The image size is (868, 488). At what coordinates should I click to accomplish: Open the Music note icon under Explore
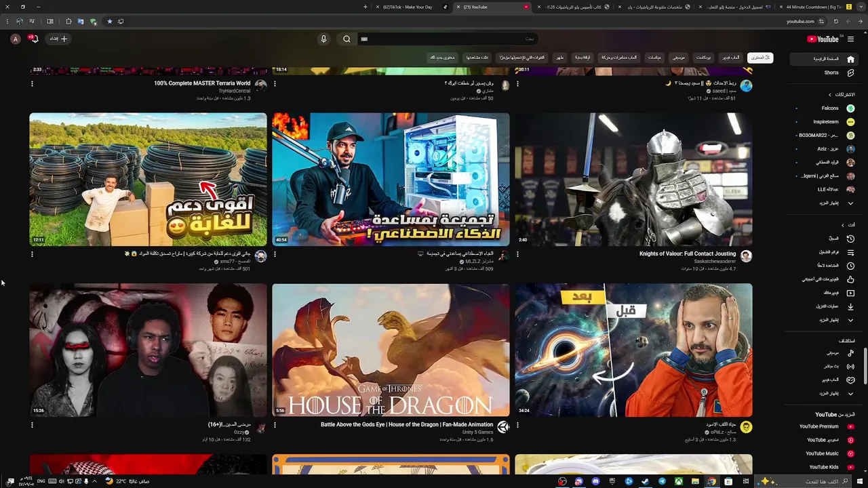pos(850,353)
